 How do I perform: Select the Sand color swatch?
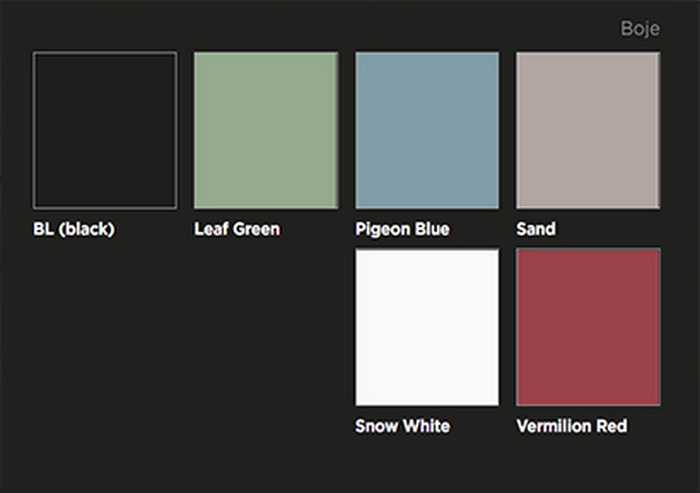(x=588, y=130)
